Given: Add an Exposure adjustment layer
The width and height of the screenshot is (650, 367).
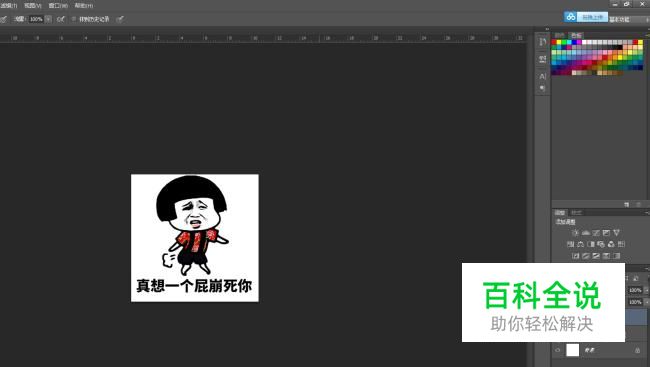Looking at the screenshot, I should point(606,233).
